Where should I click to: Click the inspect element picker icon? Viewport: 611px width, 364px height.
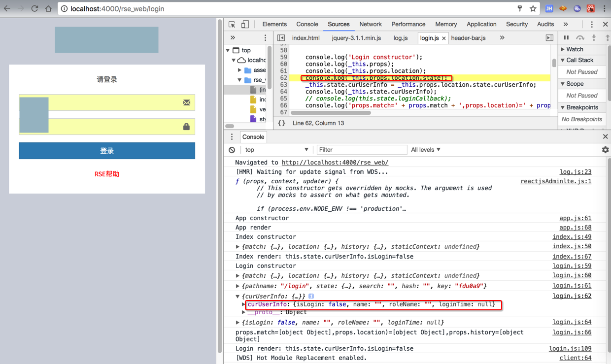[232, 24]
